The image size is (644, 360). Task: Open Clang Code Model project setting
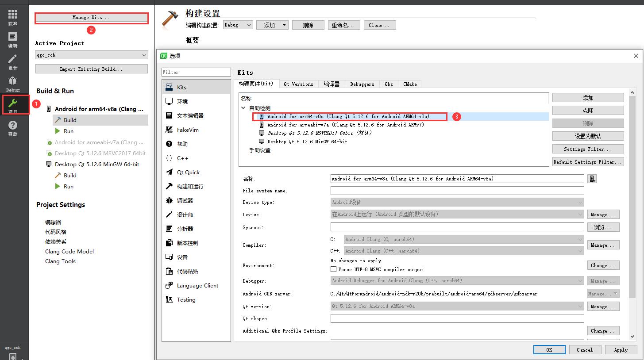click(x=69, y=251)
